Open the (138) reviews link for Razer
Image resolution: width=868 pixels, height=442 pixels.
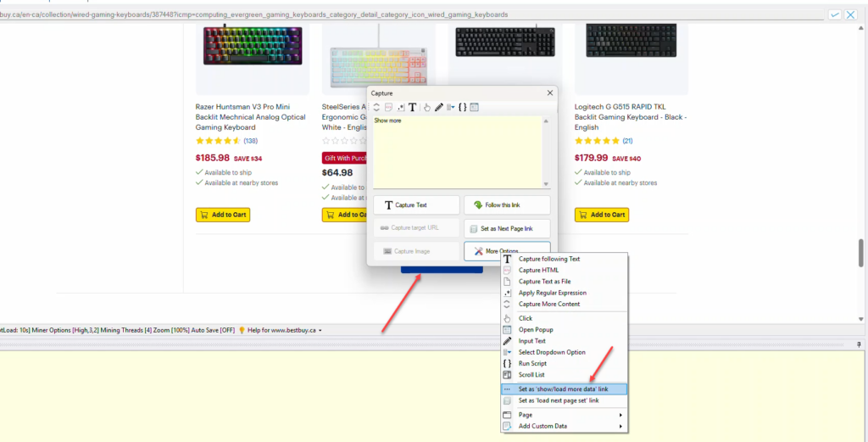[x=250, y=141]
